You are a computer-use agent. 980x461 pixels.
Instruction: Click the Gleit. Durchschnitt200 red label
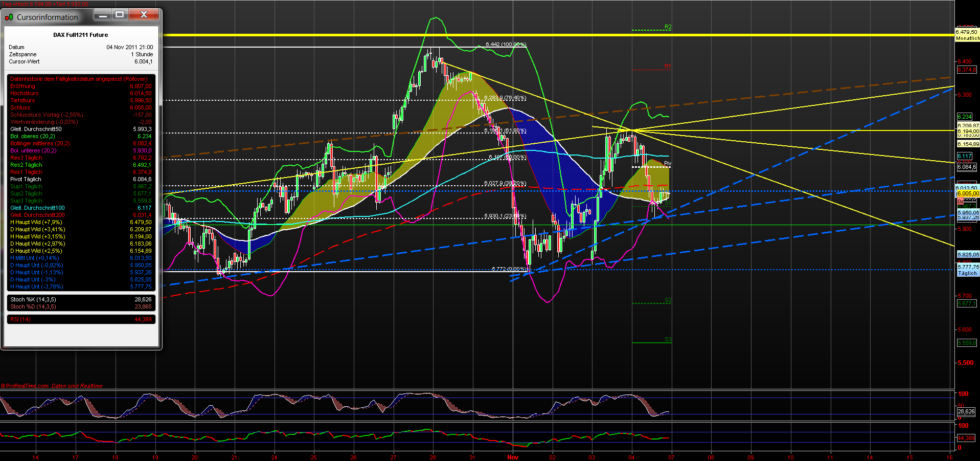37,215
